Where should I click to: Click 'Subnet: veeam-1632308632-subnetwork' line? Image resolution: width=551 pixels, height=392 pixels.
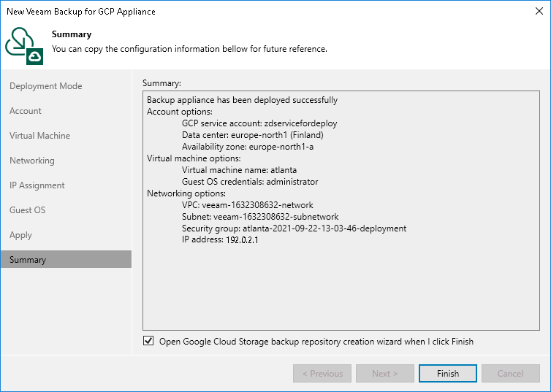260,217
